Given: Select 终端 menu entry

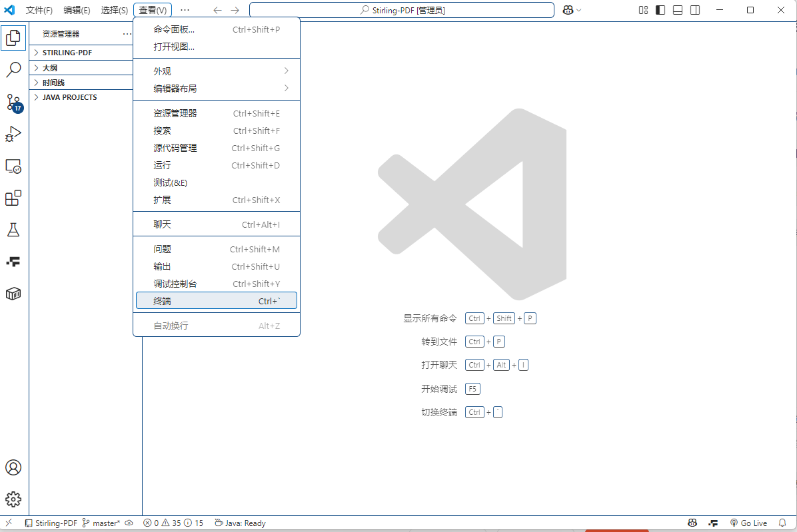Looking at the screenshot, I should coord(217,300).
